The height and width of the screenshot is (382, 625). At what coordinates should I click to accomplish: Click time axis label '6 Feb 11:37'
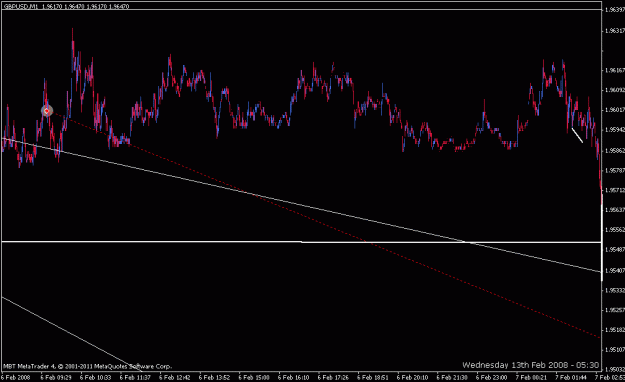point(135,377)
